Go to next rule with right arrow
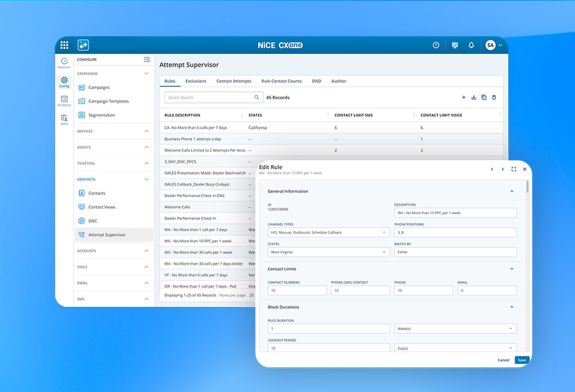 click(503, 170)
